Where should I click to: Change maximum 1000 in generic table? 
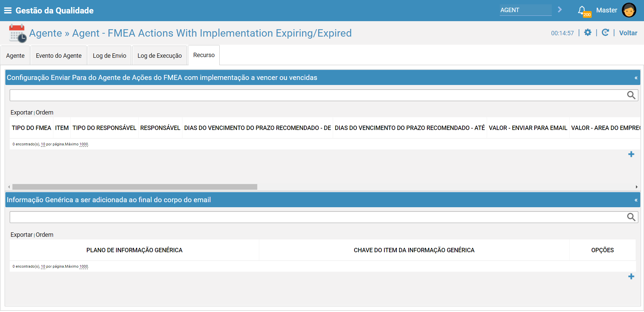click(84, 267)
